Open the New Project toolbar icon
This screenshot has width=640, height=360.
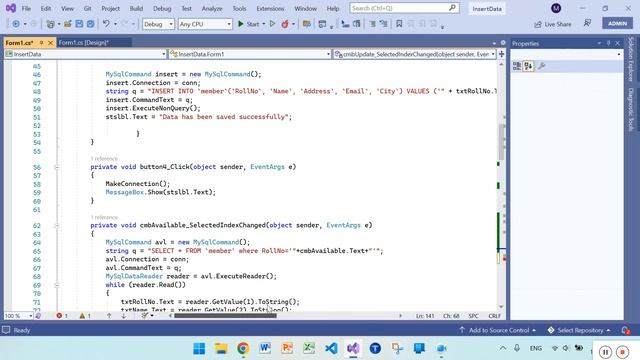(x=50, y=24)
